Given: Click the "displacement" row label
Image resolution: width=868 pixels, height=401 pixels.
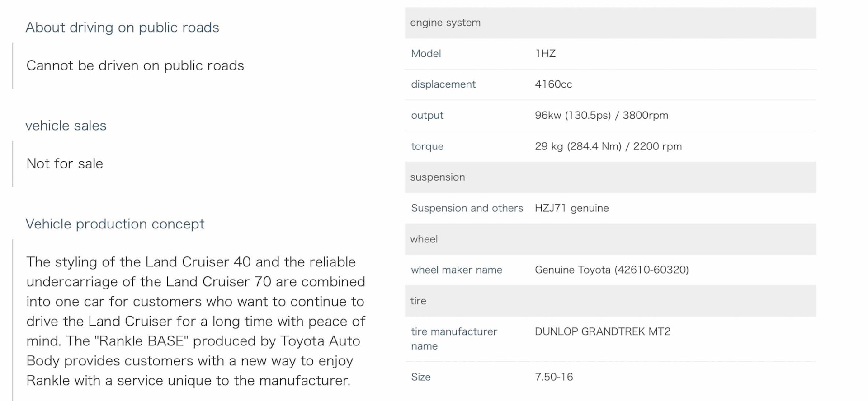Looking at the screenshot, I should click(443, 84).
